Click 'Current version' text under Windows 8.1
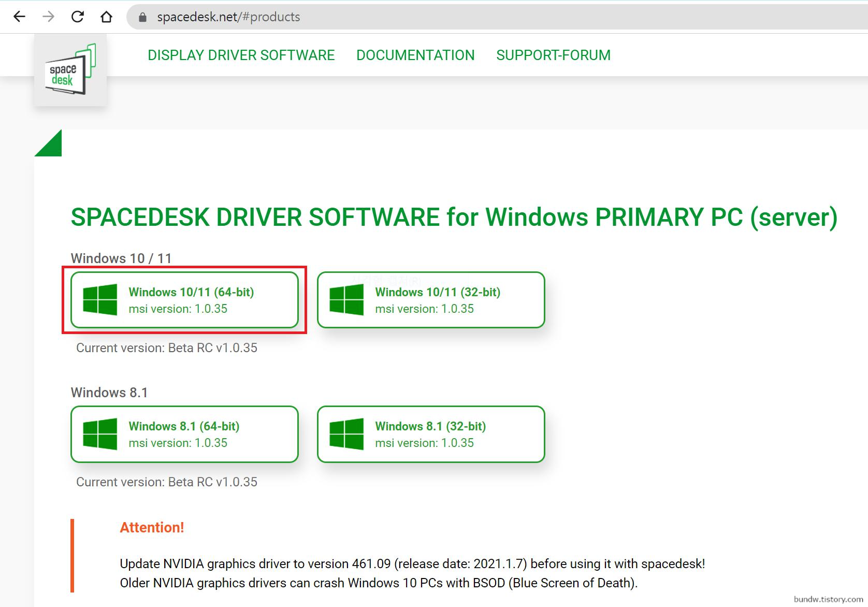 167,482
